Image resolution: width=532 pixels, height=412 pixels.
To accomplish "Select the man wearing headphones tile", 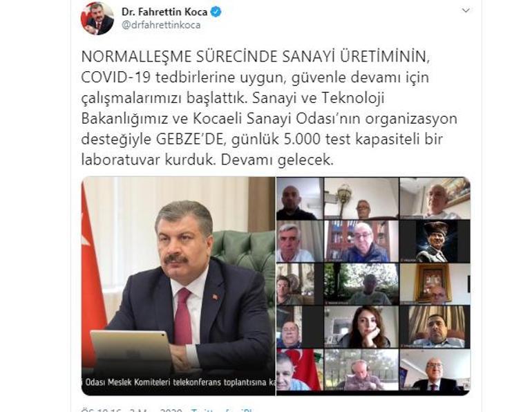I will (x=361, y=370).
